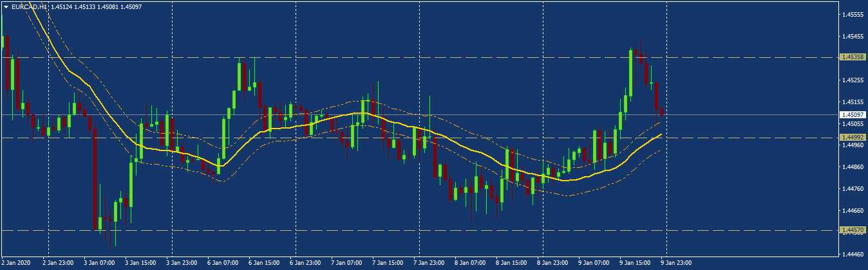The image size is (868, 270).
Task: Select the 1.44992 horizontal level price tag
Action: pos(853,138)
